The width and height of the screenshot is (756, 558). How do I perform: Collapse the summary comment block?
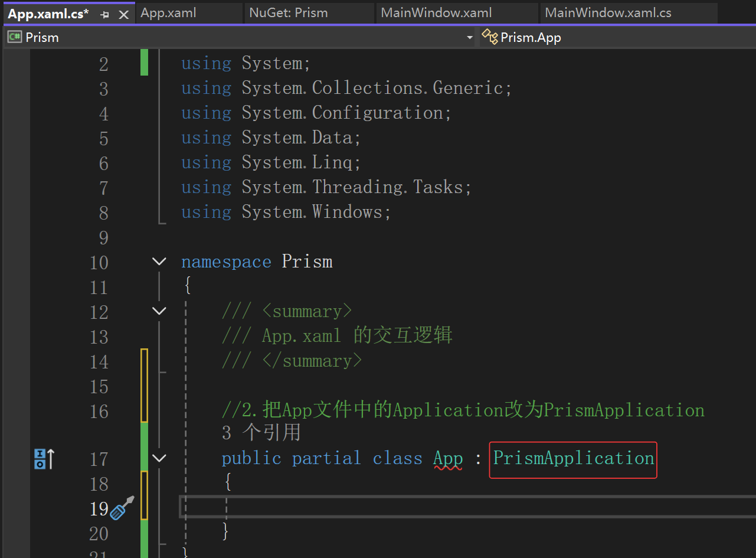[159, 311]
